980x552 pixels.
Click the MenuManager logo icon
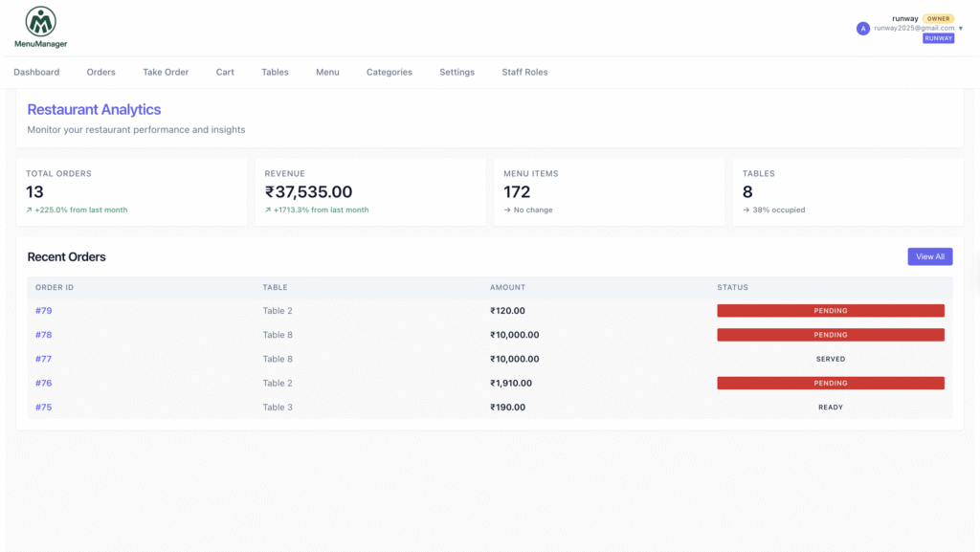click(40, 21)
